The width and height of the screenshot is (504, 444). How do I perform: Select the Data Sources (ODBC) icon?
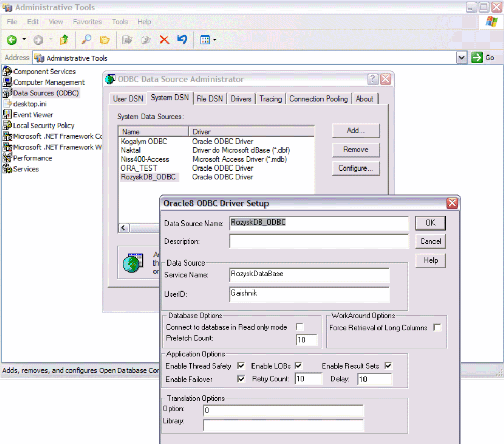tap(7, 93)
